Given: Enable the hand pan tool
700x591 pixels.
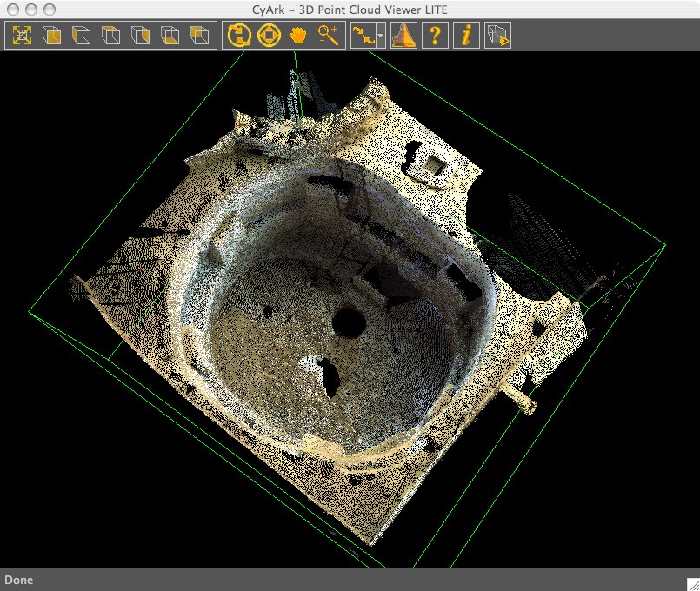Looking at the screenshot, I should coord(298,36).
